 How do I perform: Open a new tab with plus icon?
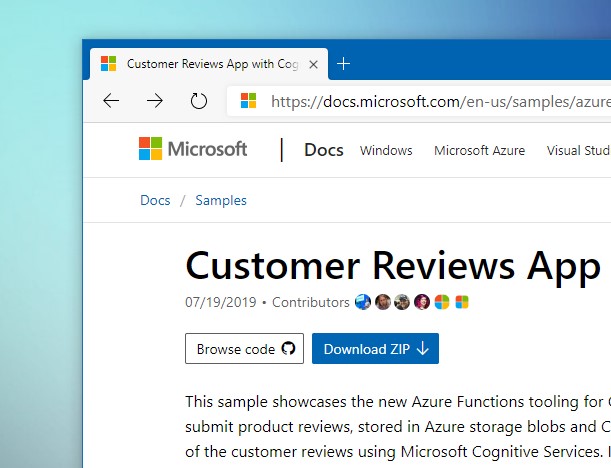343,64
